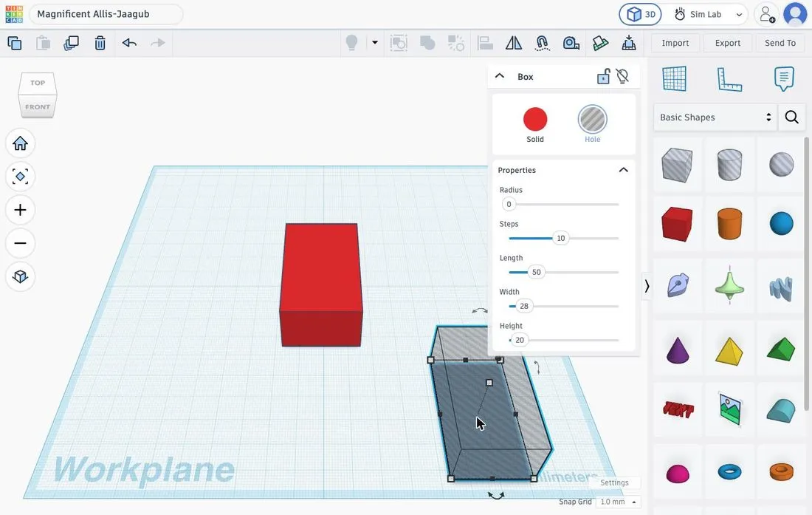Switch to orthographic view cube icon
The image size is (812, 515).
pyautogui.click(x=20, y=276)
